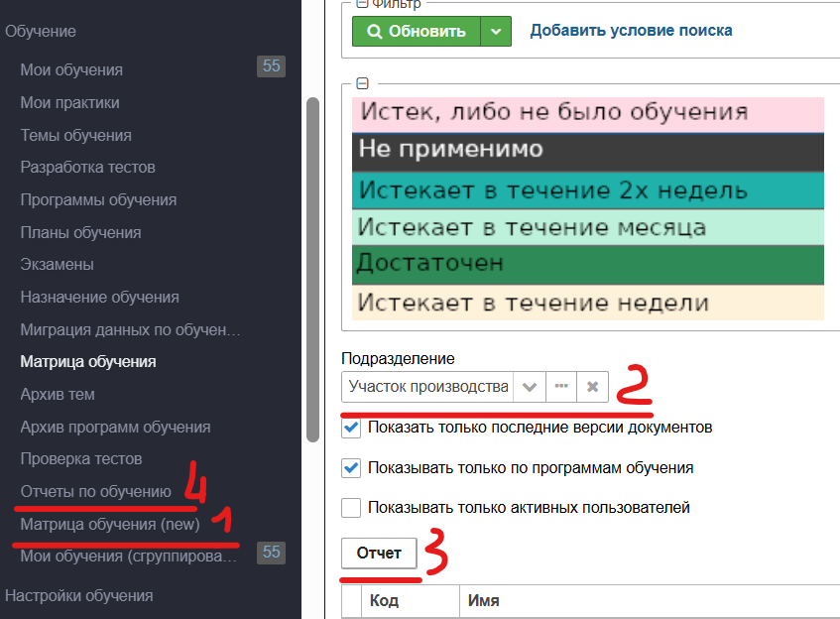Click green Обновить search button

tap(417, 31)
